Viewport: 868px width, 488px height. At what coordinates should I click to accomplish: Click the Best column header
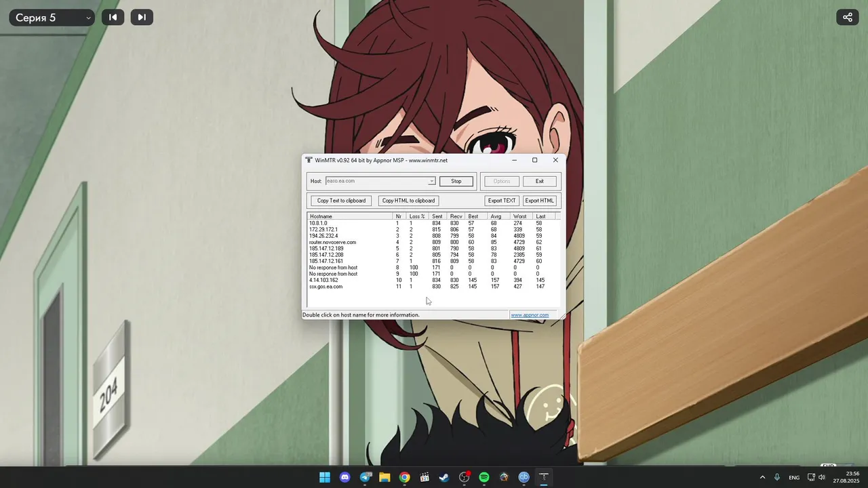point(477,216)
